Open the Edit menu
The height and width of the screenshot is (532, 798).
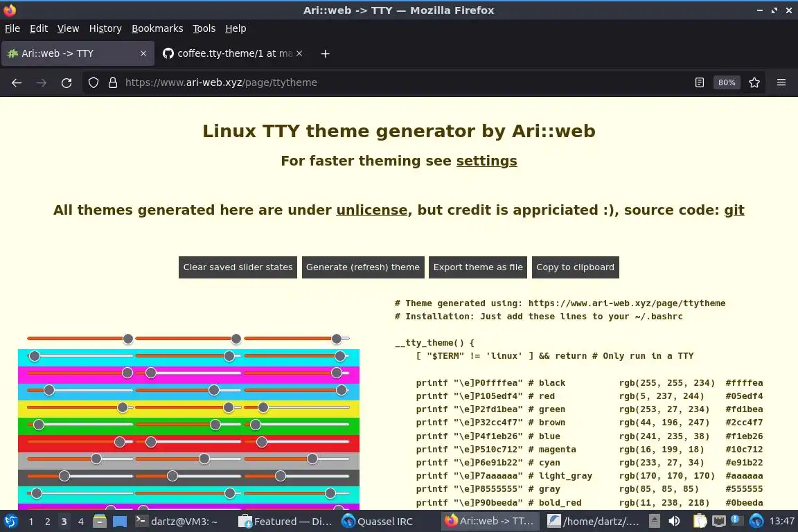(39, 28)
